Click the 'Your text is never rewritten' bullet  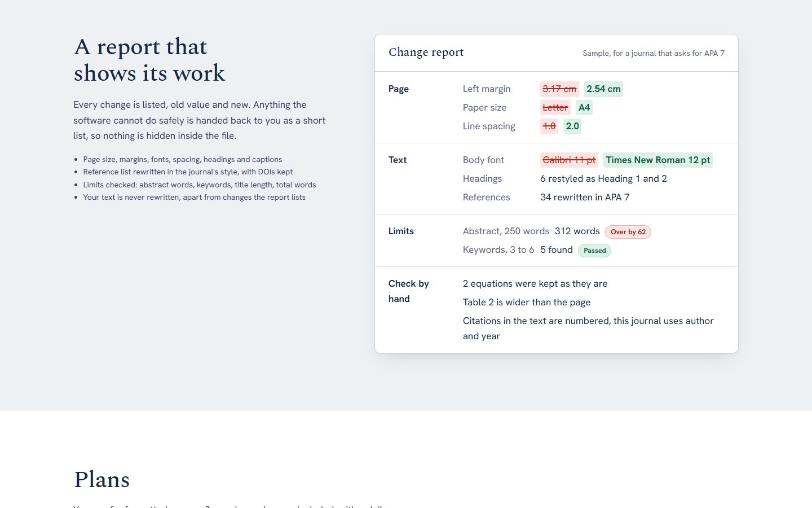point(195,198)
